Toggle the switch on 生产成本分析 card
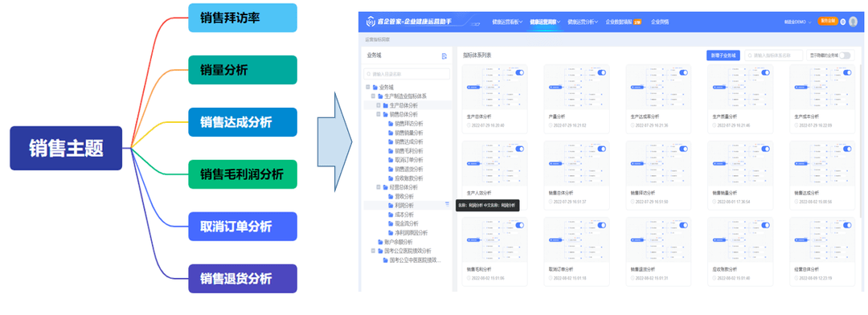This screenshot has width=868, height=315. 848,72
